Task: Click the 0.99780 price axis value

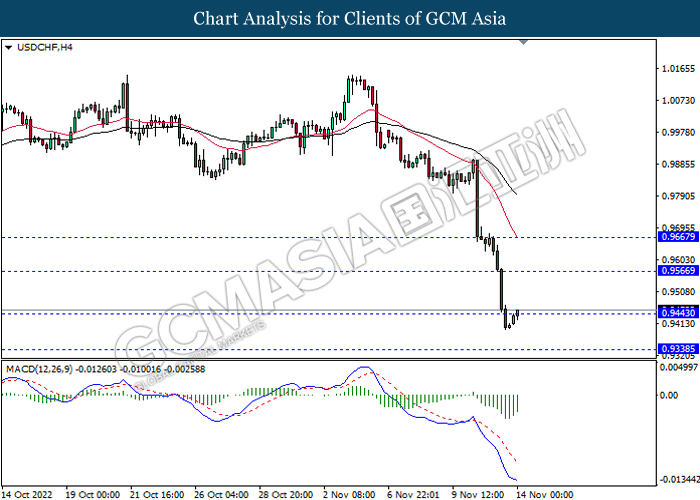Action: point(678,133)
